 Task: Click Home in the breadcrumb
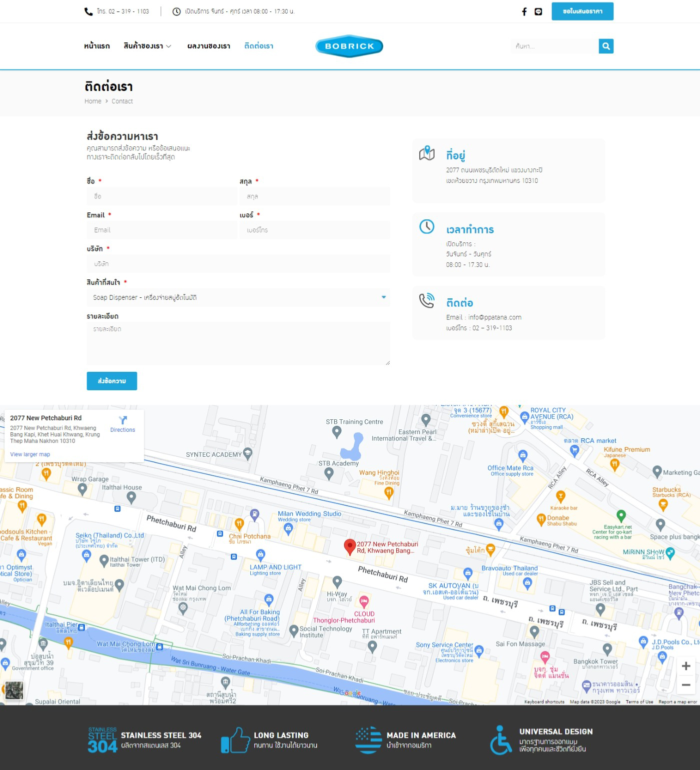pyautogui.click(x=93, y=101)
